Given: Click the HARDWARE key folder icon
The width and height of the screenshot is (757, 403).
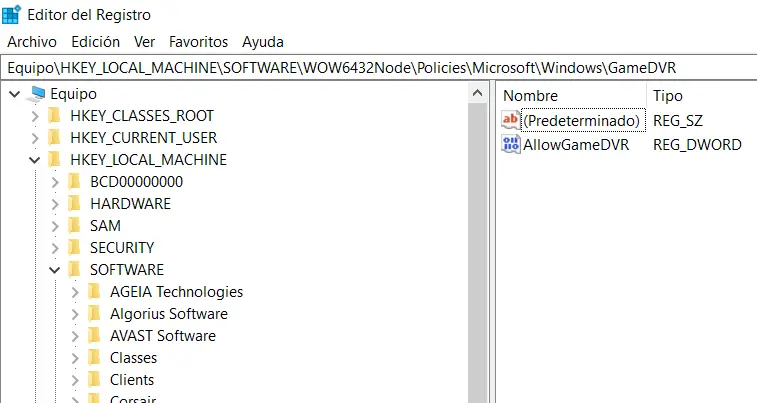Looking at the screenshot, I should (x=74, y=204).
